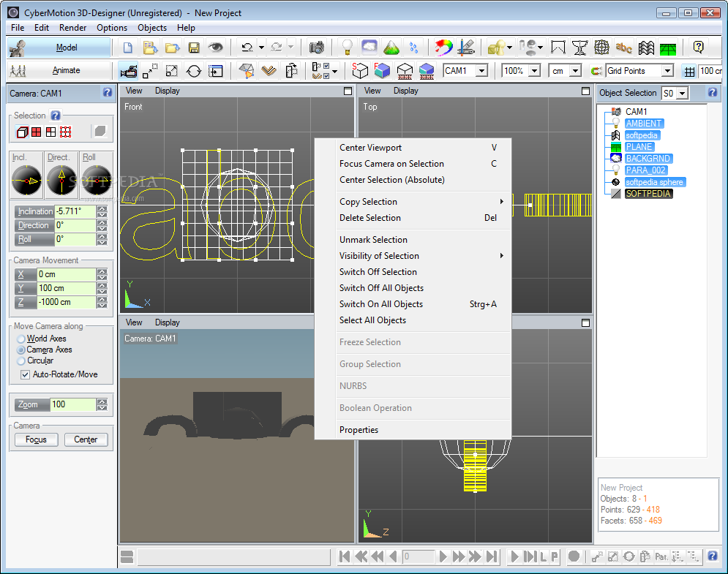Open the cm units dropdown
Image resolution: width=728 pixels, height=574 pixels.
(575, 70)
